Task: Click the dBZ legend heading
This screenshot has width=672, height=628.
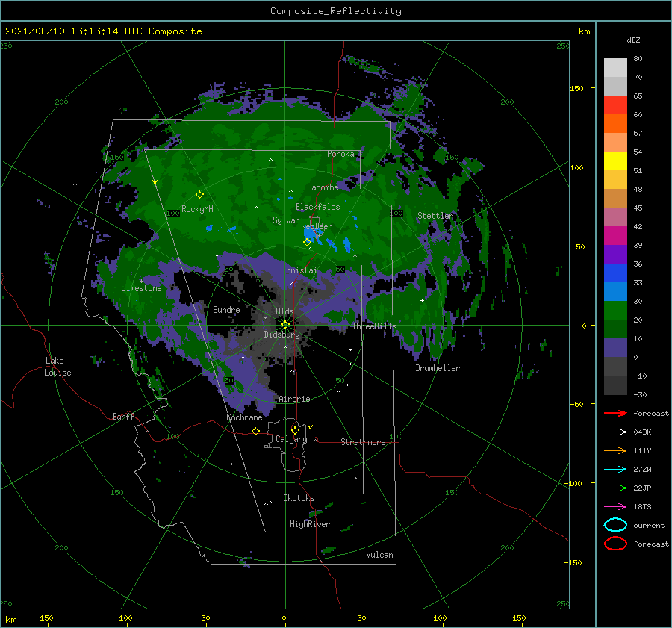Action: 633,40
